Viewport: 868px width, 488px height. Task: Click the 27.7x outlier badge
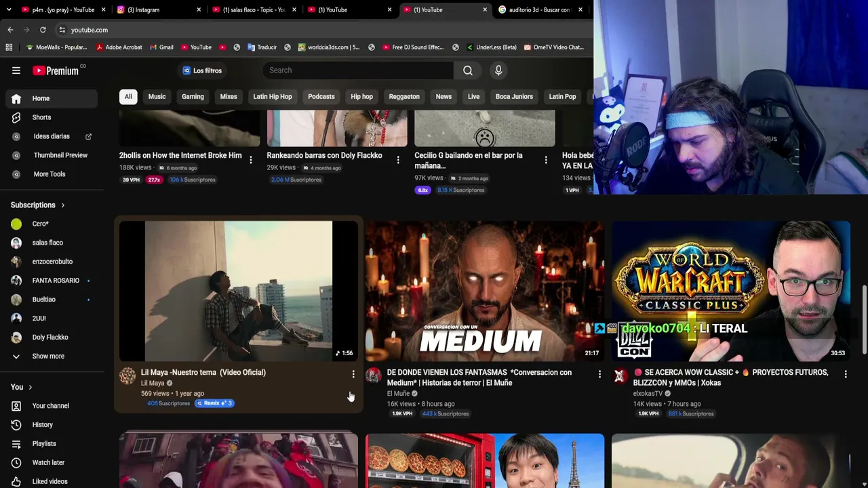pos(154,180)
